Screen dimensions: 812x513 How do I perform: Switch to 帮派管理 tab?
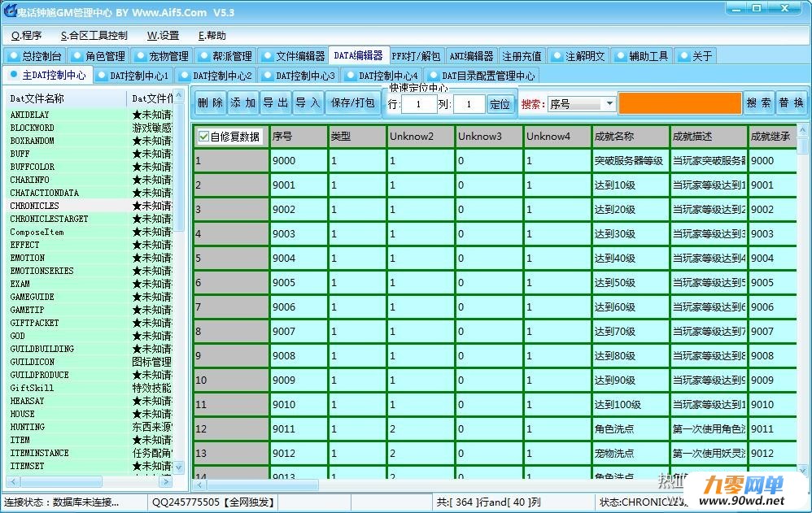click(225, 56)
